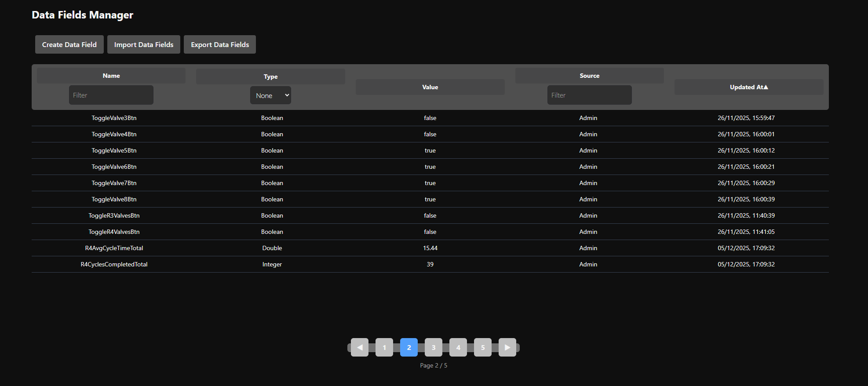Sort by Updated At column
868x386 pixels.
[x=748, y=87]
